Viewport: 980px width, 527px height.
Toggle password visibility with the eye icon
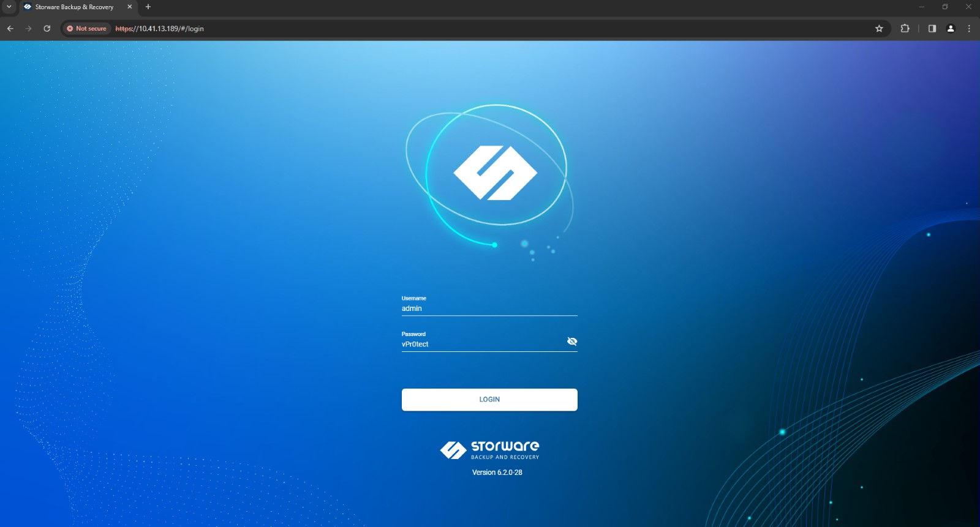click(572, 342)
